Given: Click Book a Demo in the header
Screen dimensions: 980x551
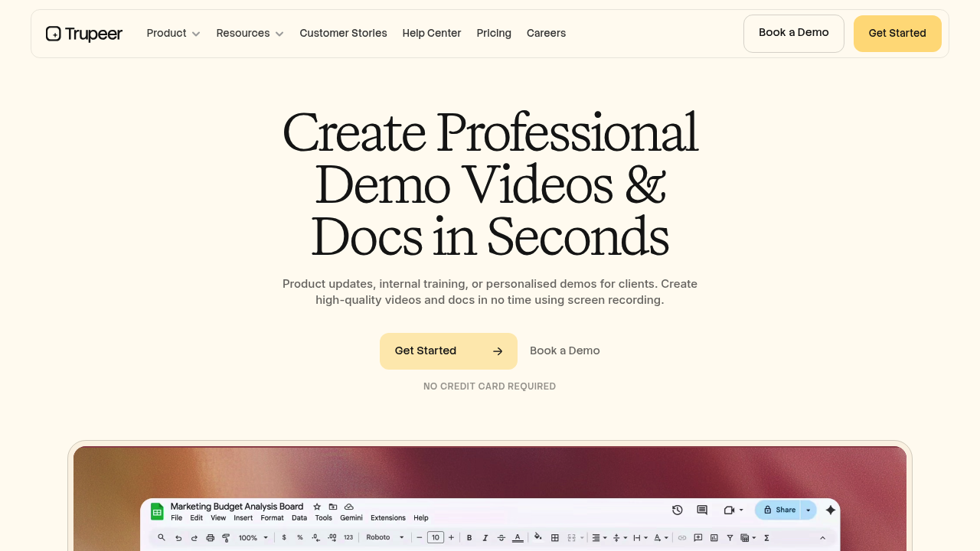Looking at the screenshot, I should pos(793,34).
